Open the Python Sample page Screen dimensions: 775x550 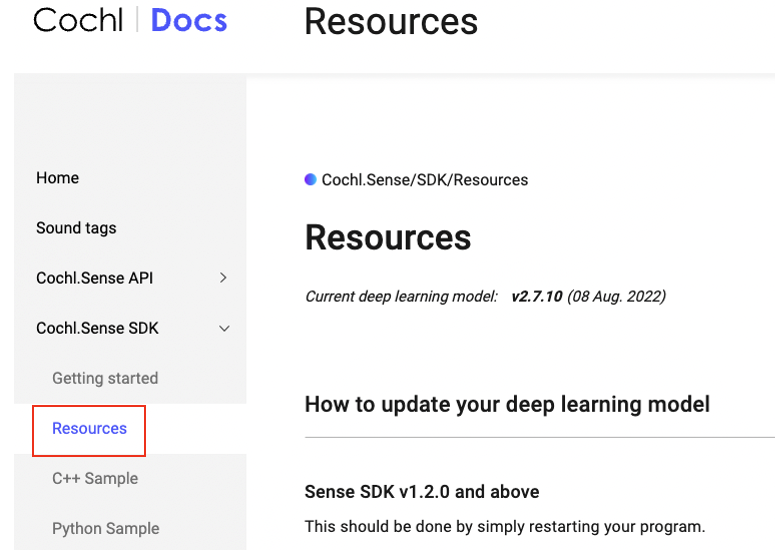(106, 529)
